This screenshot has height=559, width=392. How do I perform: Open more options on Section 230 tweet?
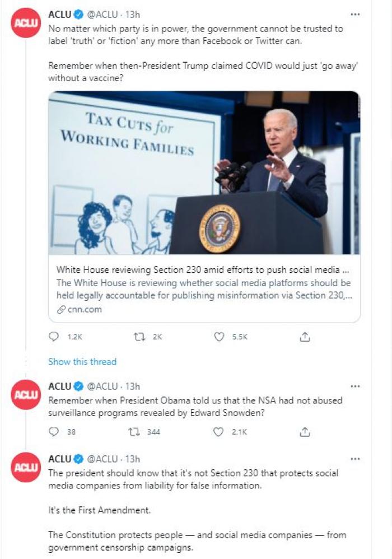(x=354, y=459)
